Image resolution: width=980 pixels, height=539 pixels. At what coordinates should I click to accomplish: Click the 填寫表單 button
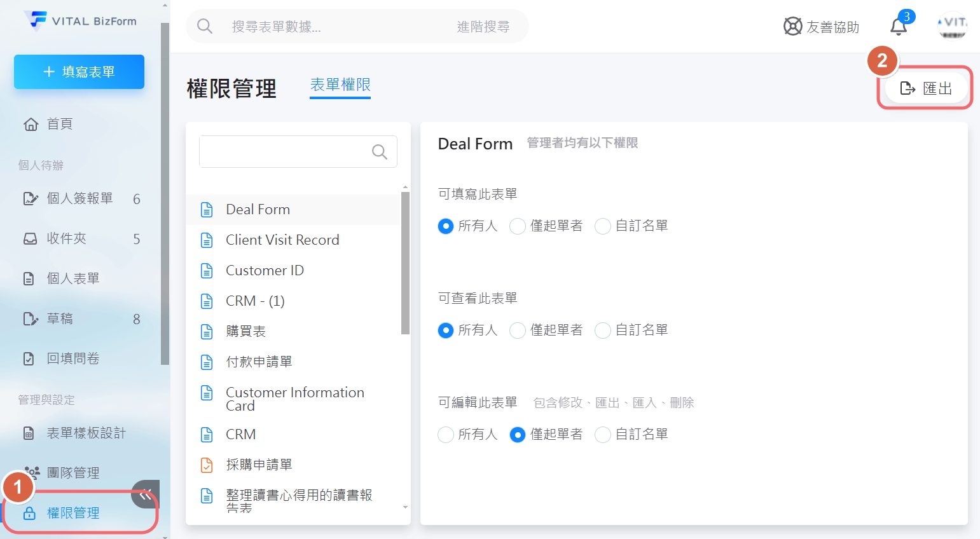79,72
